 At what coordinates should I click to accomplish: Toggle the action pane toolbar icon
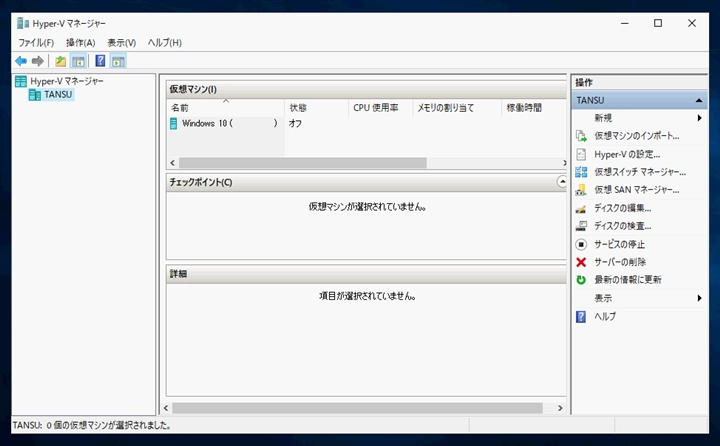tap(118, 61)
